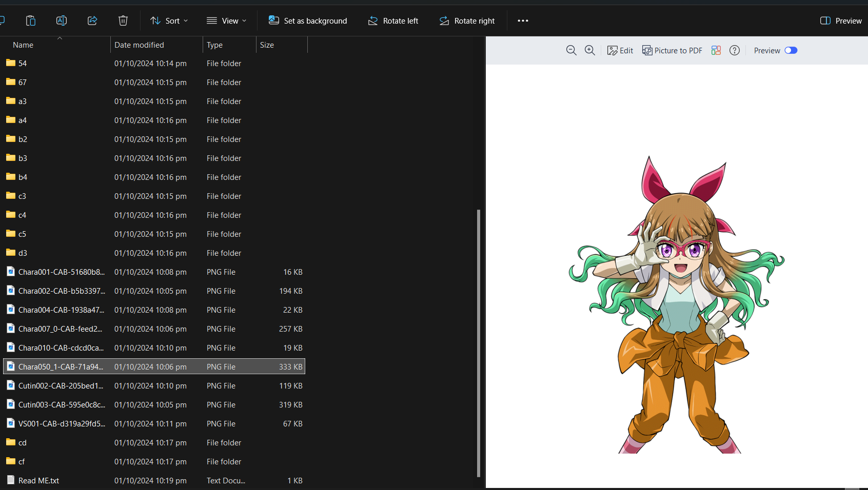Select file Chara007_0-CAB-feed2

coord(154,329)
